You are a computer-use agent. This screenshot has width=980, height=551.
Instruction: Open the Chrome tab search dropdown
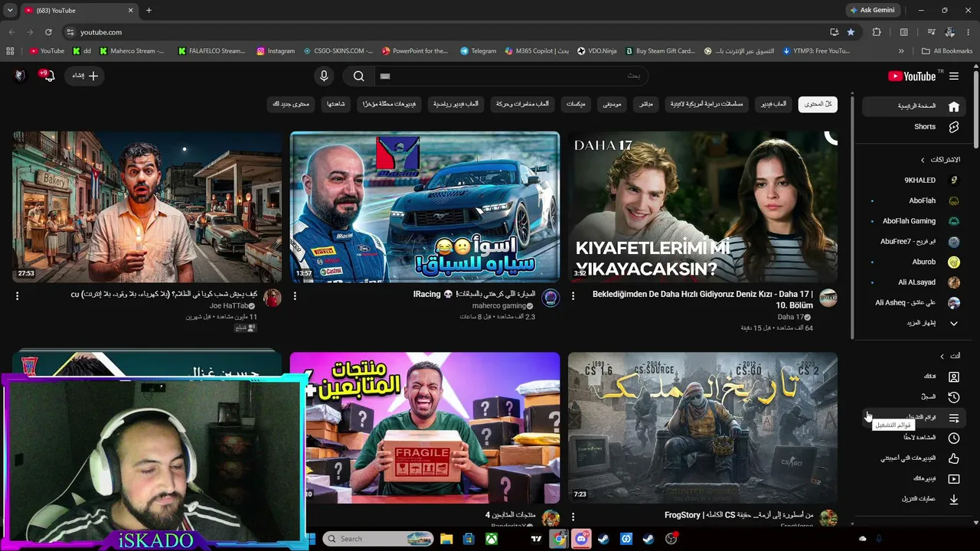pos(11,10)
